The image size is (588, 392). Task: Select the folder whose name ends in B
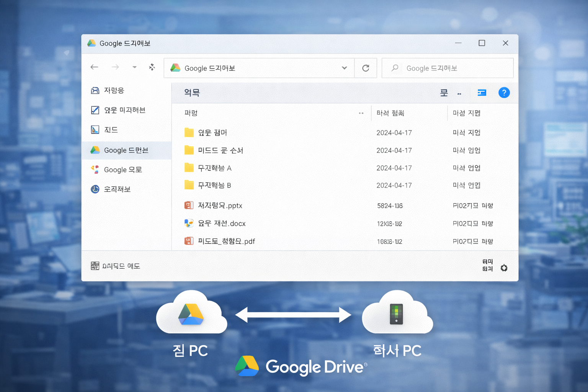pyautogui.click(x=214, y=185)
